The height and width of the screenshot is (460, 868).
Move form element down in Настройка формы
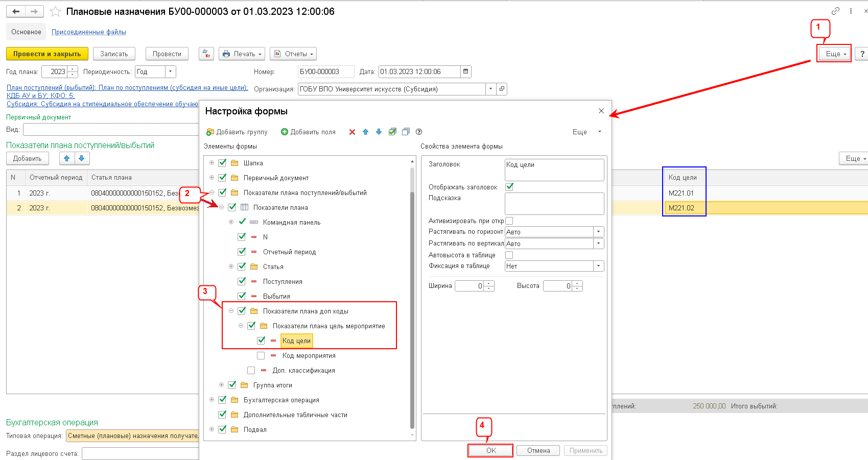tap(379, 132)
